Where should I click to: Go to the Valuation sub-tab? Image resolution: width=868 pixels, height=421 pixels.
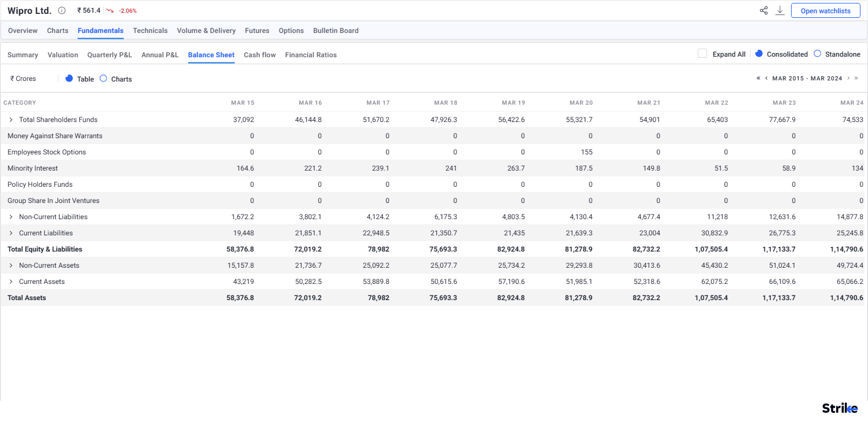click(x=62, y=55)
